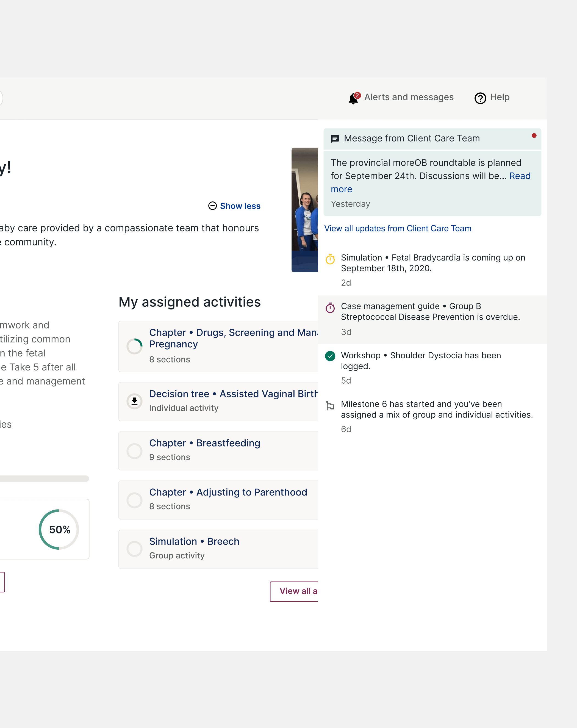Click the Group activity label under Breech
Image resolution: width=577 pixels, height=728 pixels.
[177, 556]
